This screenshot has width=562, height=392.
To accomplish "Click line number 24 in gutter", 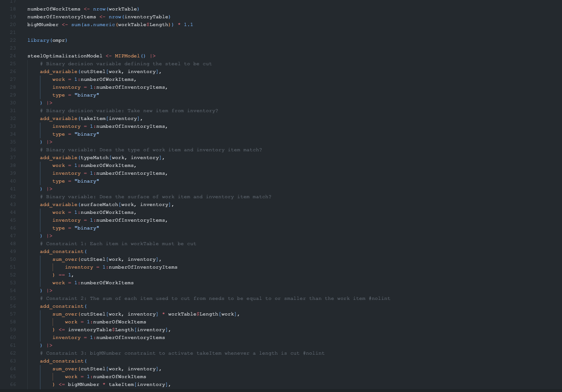I will 13,56.
